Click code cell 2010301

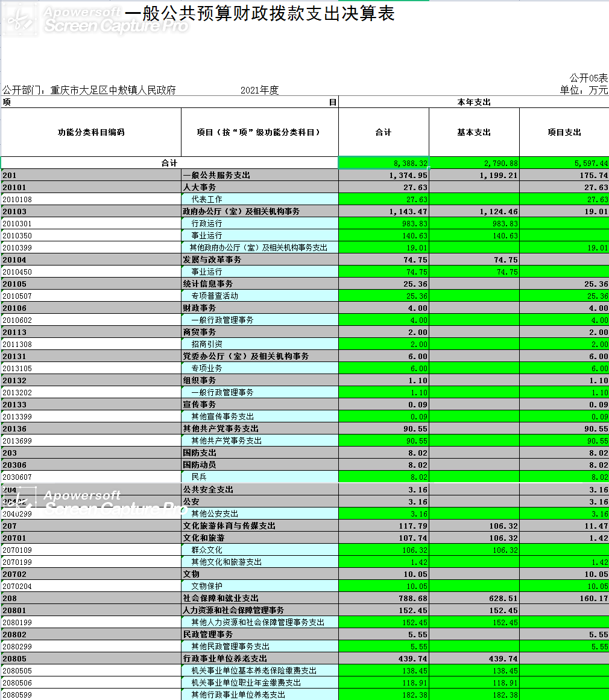pos(91,223)
